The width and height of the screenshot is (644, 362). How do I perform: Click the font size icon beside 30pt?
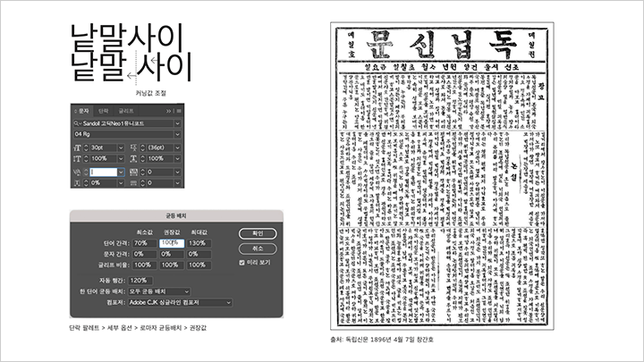pyautogui.click(x=77, y=147)
